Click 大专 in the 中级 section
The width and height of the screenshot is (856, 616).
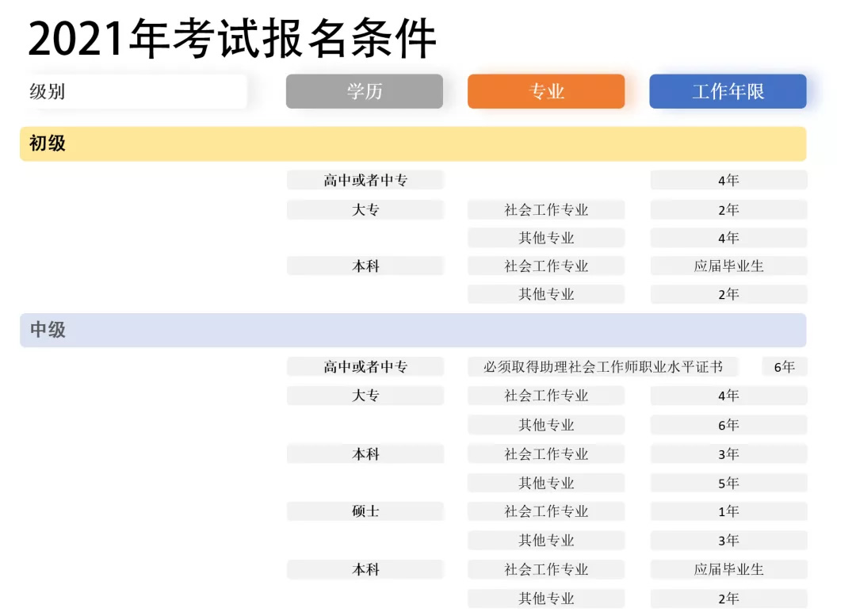click(x=365, y=396)
